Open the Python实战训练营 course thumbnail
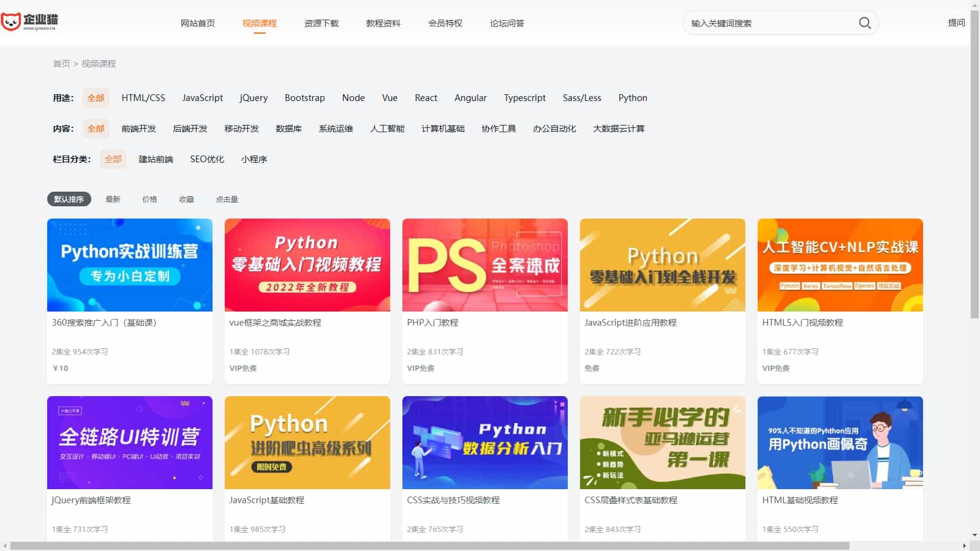 coord(130,265)
